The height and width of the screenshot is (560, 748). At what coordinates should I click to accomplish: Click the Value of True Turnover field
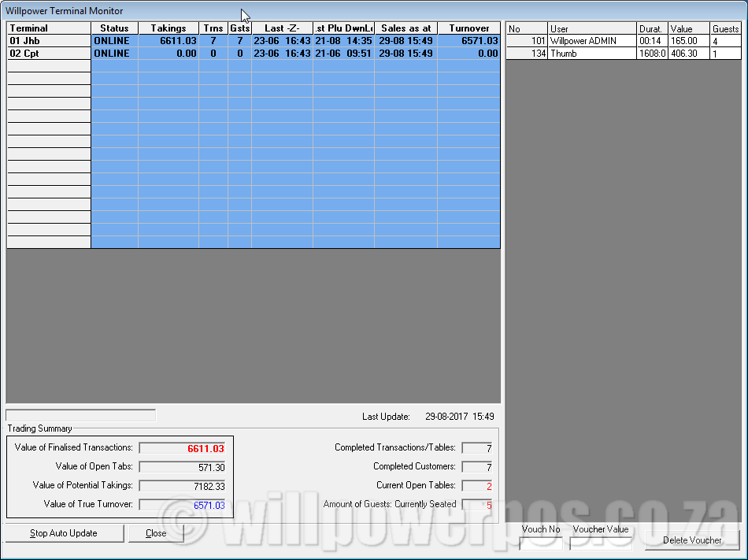pyautogui.click(x=183, y=505)
